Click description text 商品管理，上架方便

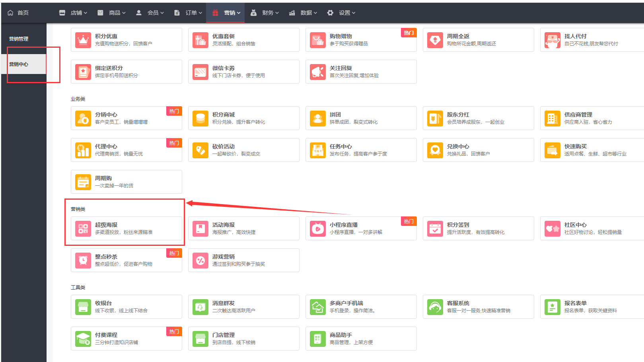351,343
